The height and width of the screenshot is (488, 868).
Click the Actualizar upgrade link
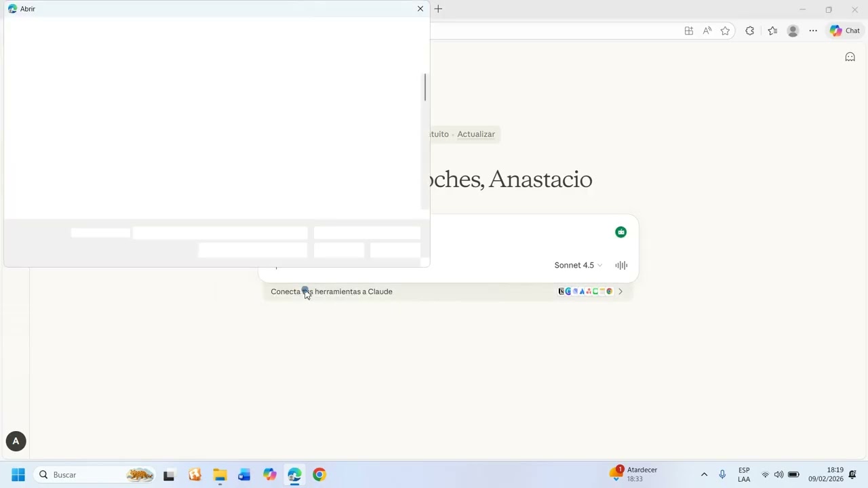pos(476,134)
